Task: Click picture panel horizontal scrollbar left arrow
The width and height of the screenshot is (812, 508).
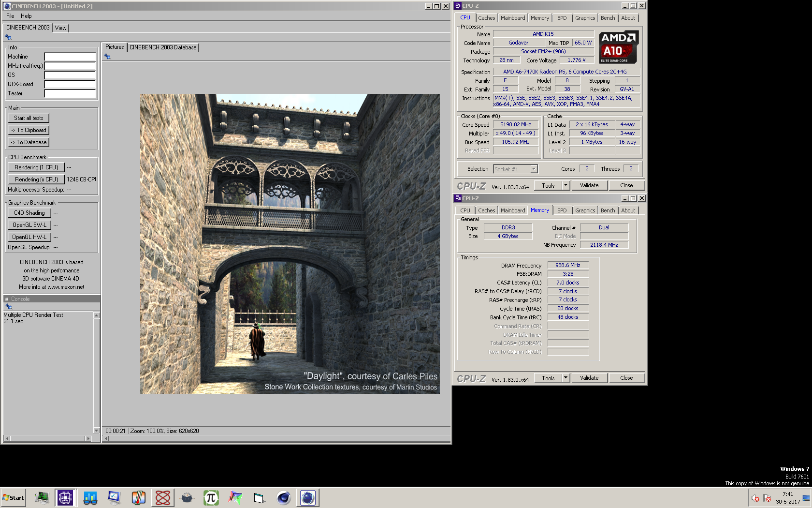Action: pos(106,439)
